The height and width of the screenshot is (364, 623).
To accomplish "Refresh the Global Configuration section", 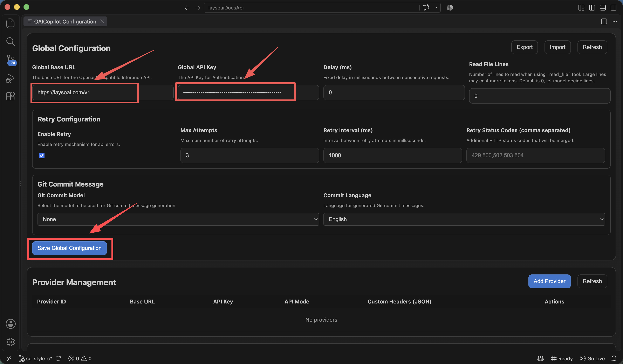I will (x=592, y=47).
